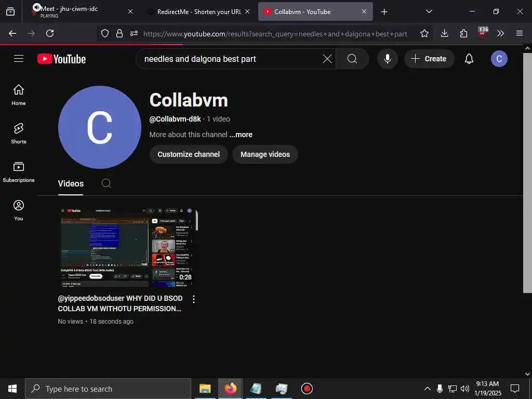The width and height of the screenshot is (532, 399).
Task: Open Shorts from sidebar
Action: pos(19,134)
